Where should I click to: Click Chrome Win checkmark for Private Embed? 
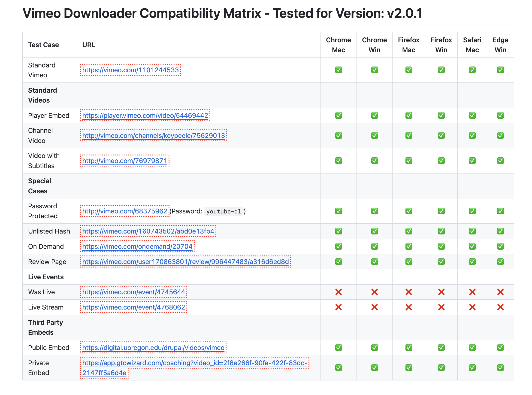tap(375, 368)
